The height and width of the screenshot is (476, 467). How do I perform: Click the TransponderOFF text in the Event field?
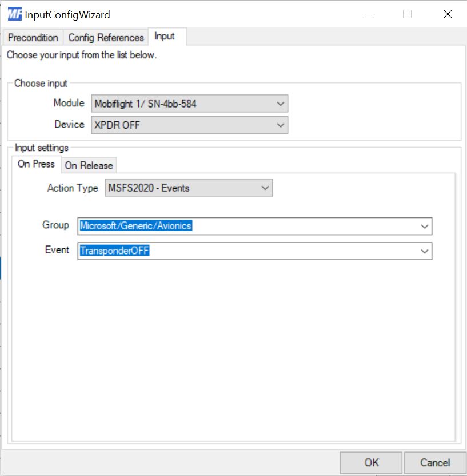click(x=114, y=251)
